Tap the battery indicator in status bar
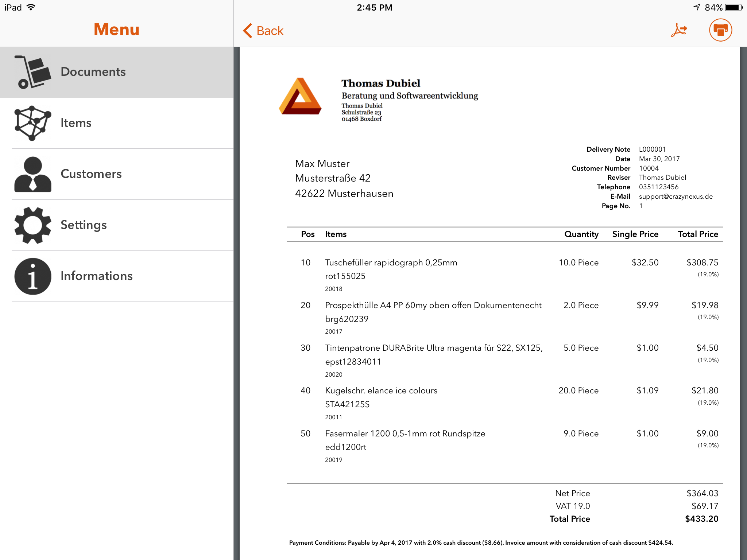This screenshot has width=747, height=560. pos(733,7)
